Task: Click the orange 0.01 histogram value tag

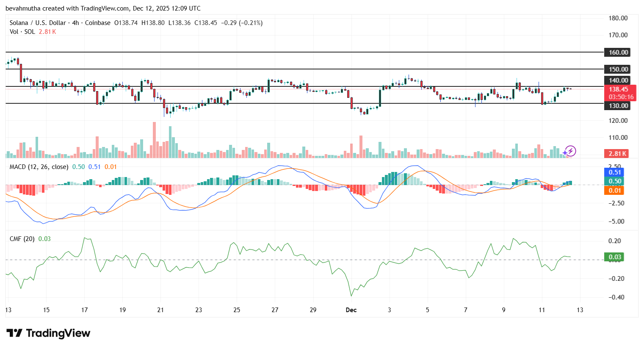Action: (x=614, y=191)
